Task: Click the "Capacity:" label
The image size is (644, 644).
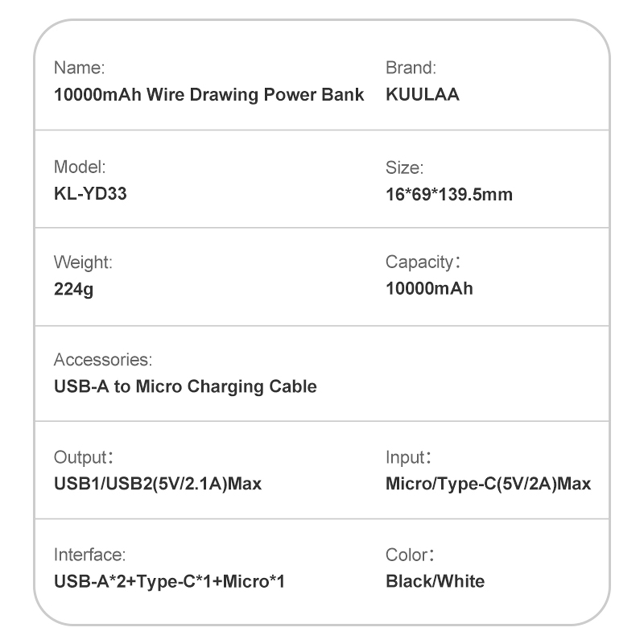Action: tap(423, 262)
